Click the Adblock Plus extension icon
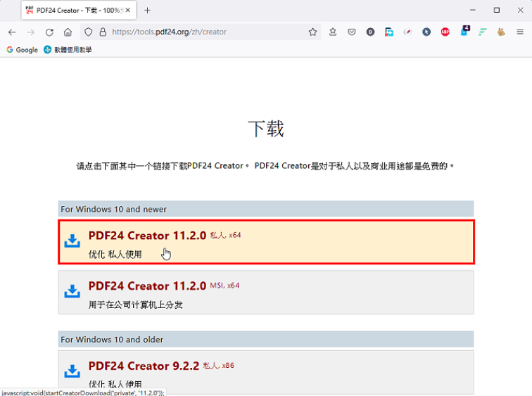Image resolution: width=532 pixels, height=396 pixels. pos(445,32)
